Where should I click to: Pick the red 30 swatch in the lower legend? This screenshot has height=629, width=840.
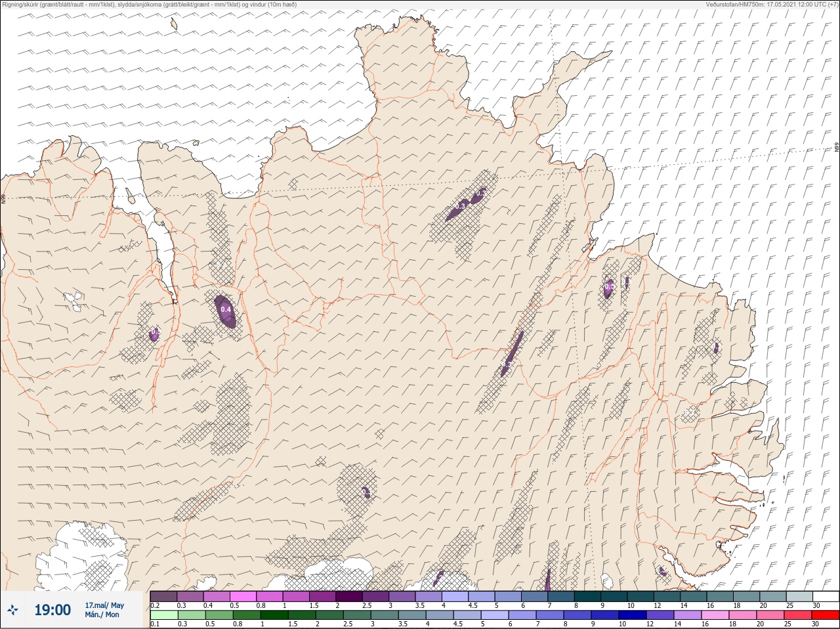click(826, 615)
